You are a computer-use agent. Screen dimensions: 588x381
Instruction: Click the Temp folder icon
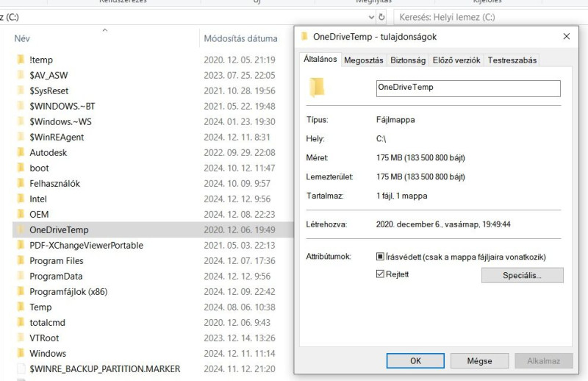click(x=21, y=307)
